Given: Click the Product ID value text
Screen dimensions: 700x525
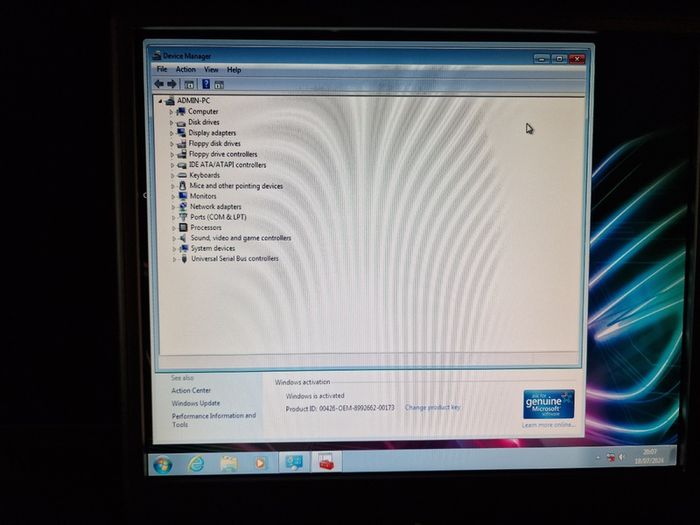Looking at the screenshot, I should [357, 408].
